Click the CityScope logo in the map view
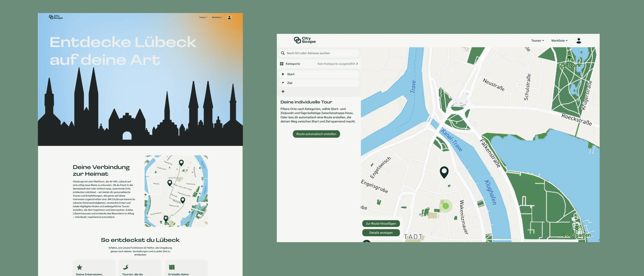Screen dimensions: 644x276 [304, 40]
